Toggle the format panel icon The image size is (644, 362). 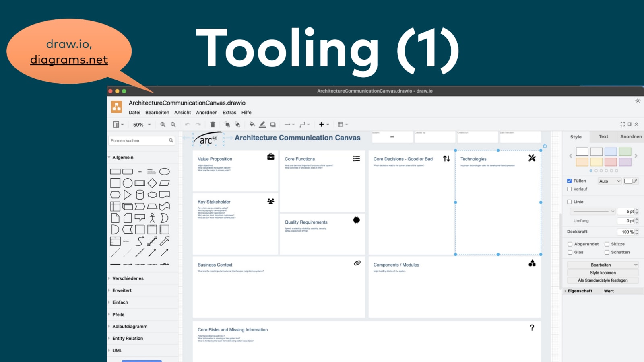pyautogui.click(x=630, y=124)
